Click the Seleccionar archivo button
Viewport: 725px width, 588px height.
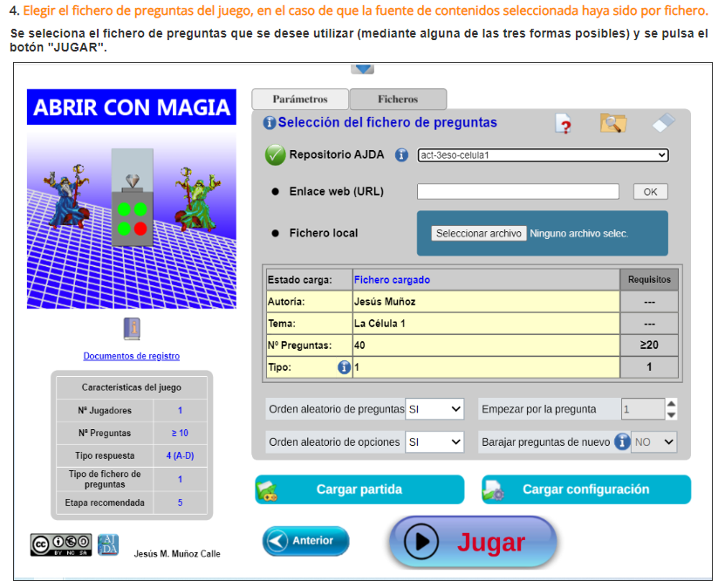(479, 234)
